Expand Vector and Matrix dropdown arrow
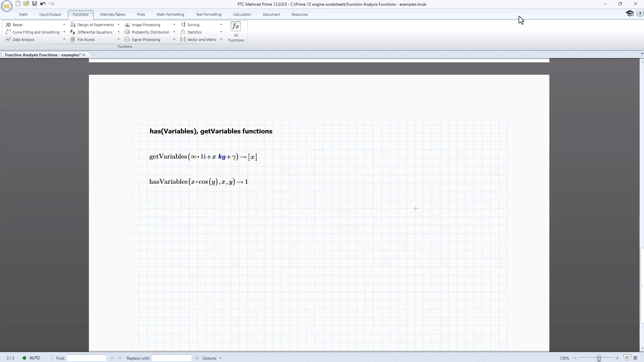The height and width of the screenshot is (362, 644). [x=221, y=40]
